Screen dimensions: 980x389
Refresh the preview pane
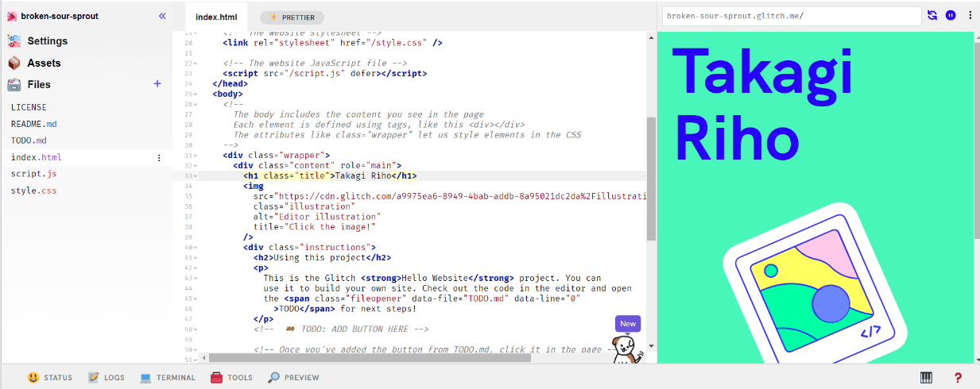(x=932, y=15)
